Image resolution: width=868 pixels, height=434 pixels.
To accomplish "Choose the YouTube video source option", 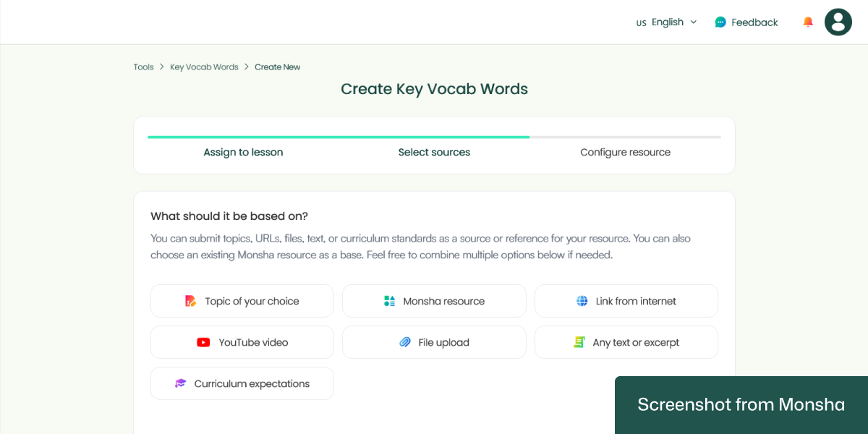I will click(242, 342).
